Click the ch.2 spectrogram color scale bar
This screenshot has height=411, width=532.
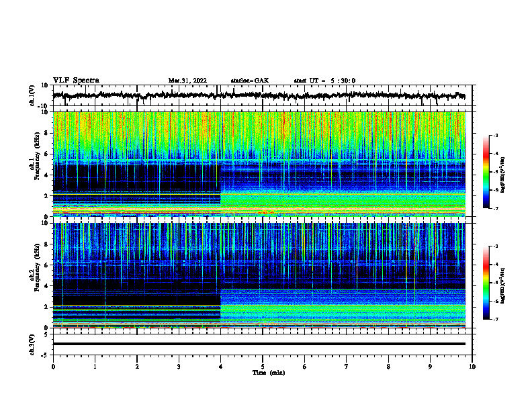point(486,283)
